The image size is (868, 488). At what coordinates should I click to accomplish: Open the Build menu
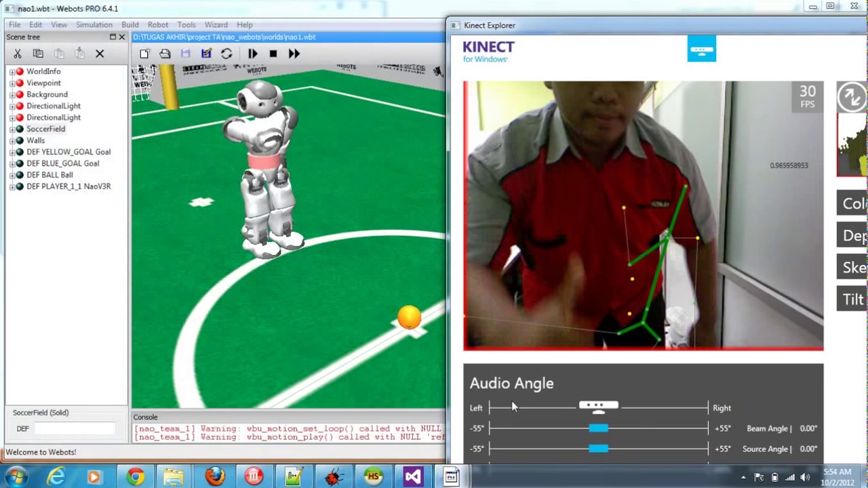coord(130,24)
